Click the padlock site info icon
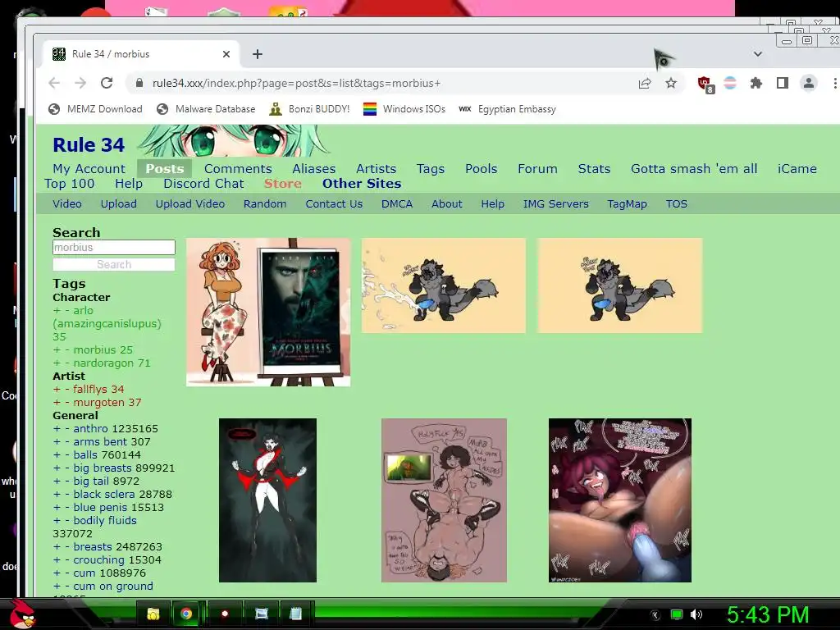Screen dimensions: 840x630 click(139, 83)
